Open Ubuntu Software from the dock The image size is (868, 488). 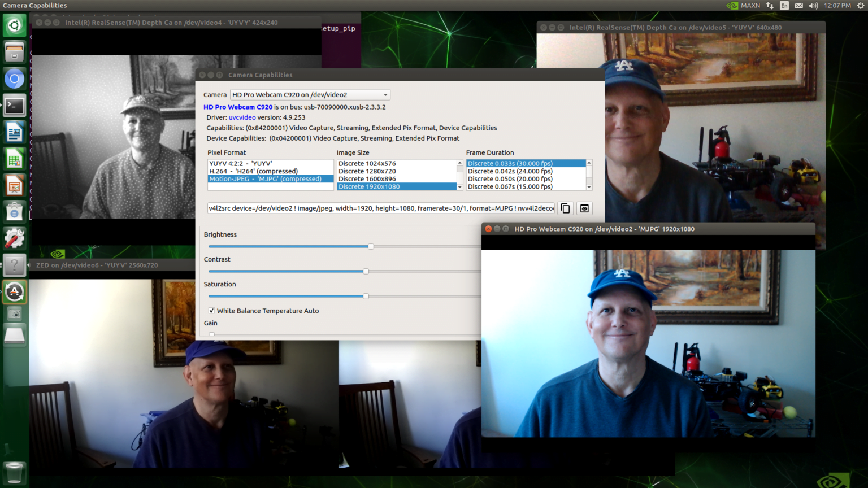[14, 211]
